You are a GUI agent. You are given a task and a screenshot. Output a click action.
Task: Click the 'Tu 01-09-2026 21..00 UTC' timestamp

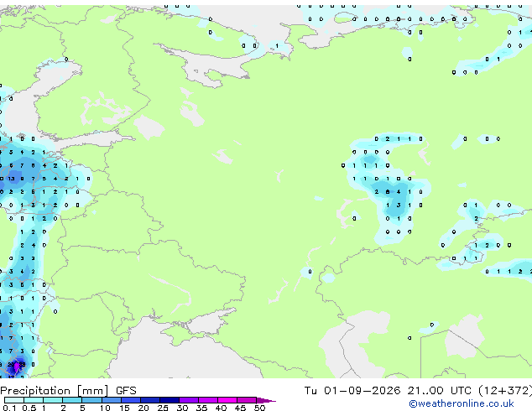click(388, 390)
